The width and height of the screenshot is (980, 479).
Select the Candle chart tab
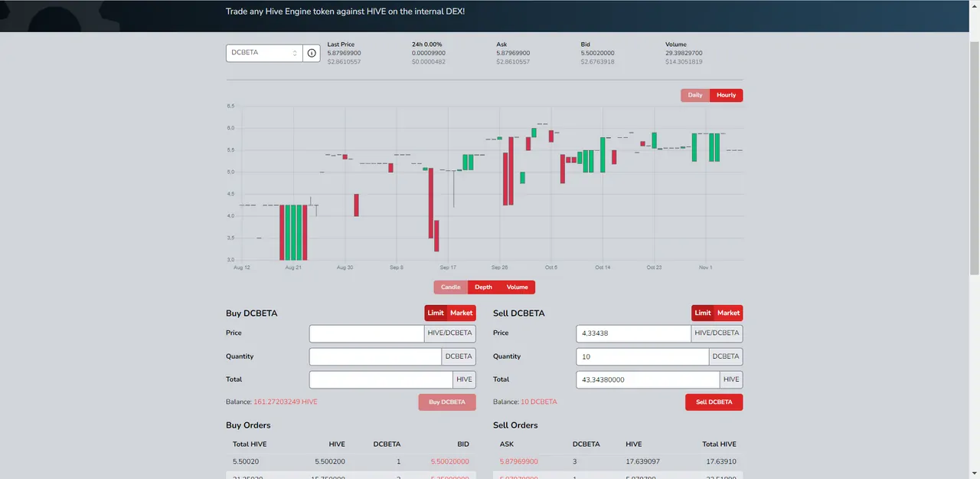click(x=451, y=287)
